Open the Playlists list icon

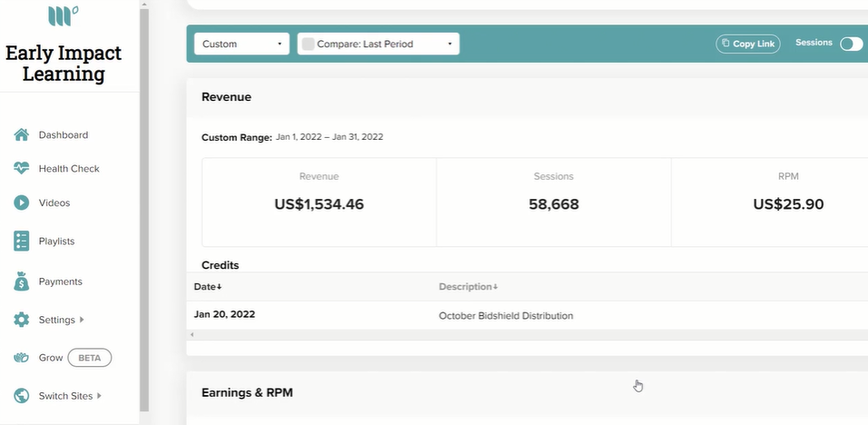pos(21,242)
